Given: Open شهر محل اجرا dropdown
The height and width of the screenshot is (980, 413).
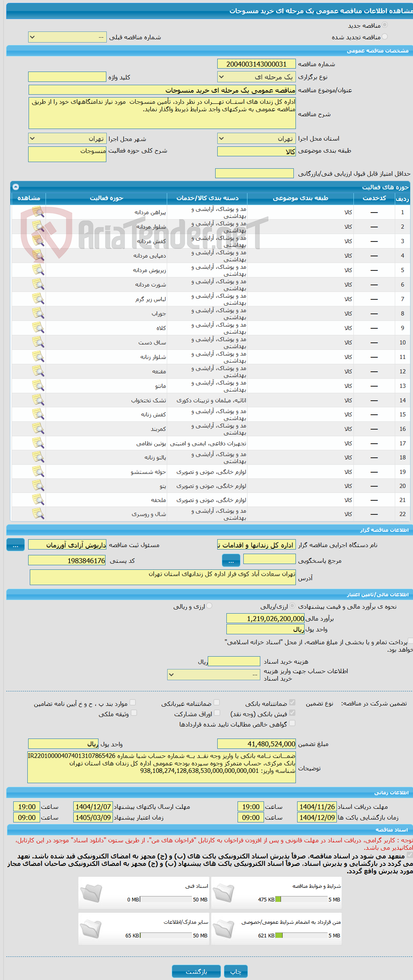Looking at the screenshot, I should click(67, 139).
